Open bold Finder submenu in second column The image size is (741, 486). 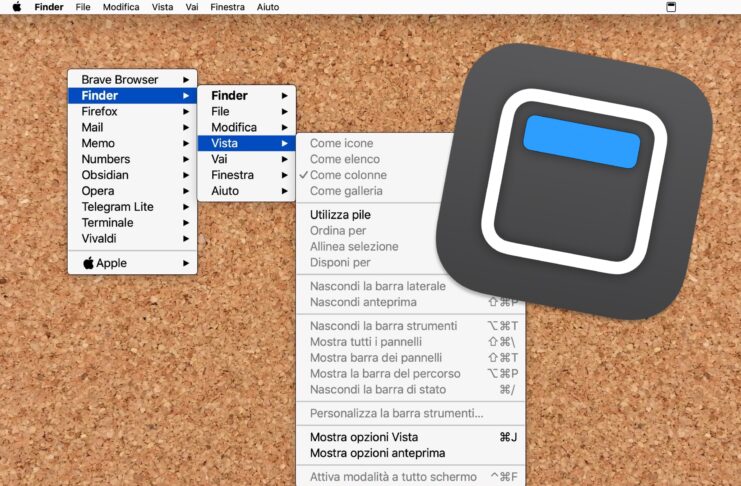(247, 95)
